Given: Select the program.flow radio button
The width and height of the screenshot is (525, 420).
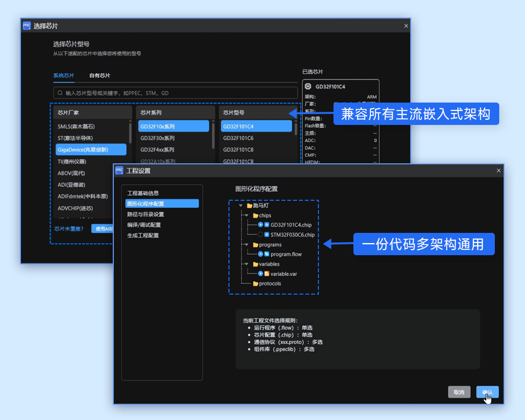Looking at the screenshot, I should coord(261,254).
